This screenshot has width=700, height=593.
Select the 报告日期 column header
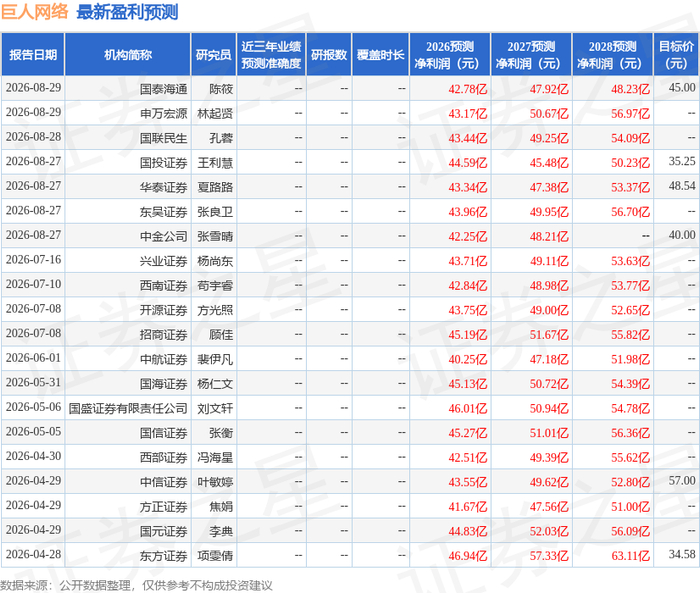pos(33,55)
